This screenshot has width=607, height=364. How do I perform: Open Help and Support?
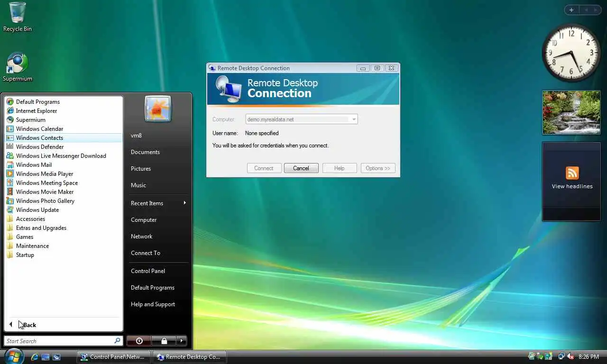pos(157,304)
